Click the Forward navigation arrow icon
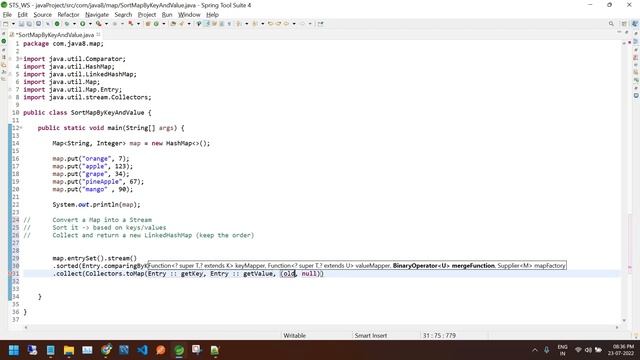 click(x=302, y=24)
